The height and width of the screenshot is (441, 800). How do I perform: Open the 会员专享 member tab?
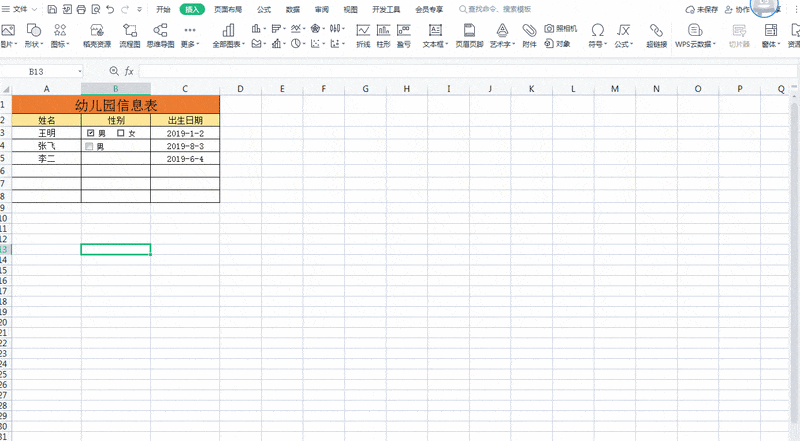[429, 9]
